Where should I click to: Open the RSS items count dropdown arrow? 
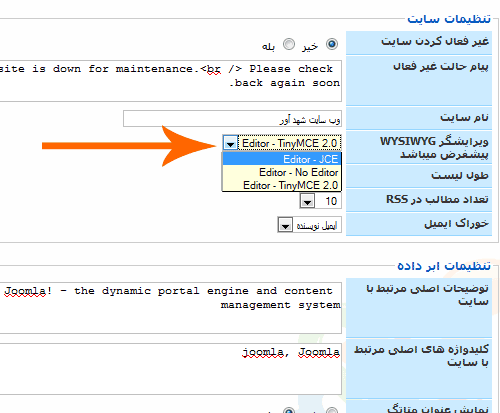coord(307,201)
